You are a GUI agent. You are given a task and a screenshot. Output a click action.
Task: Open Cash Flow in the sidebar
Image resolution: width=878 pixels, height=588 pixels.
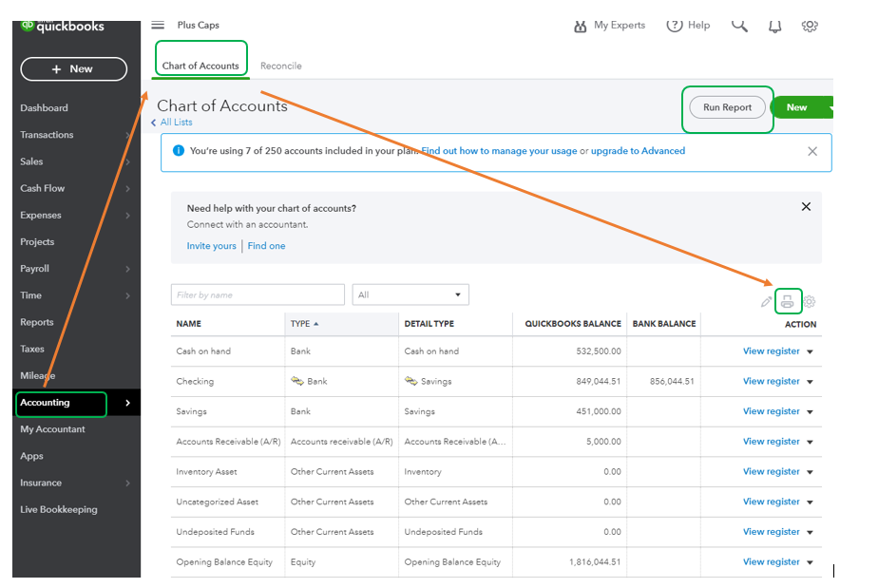pyautogui.click(x=43, y=188)
